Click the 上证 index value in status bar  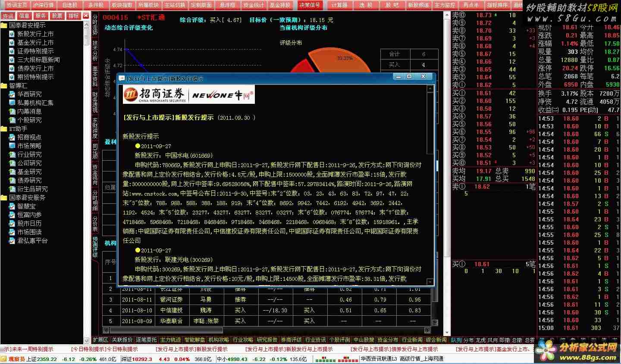[x=47, y=359]
